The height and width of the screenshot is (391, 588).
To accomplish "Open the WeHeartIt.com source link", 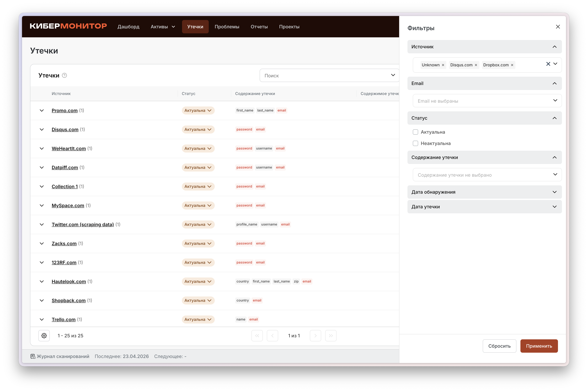I will pyautogui.click(x=69, y=148).
